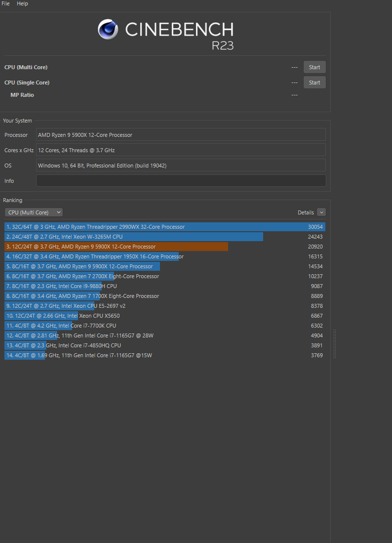392x543 pixels.
Task: Click the panel splitter grip handle
Action: [335, 344]
